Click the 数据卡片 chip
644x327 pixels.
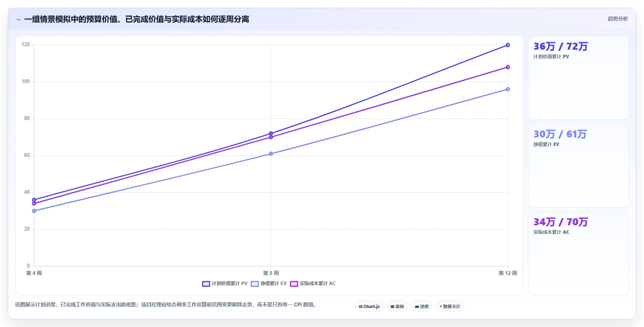pos(450,306)
